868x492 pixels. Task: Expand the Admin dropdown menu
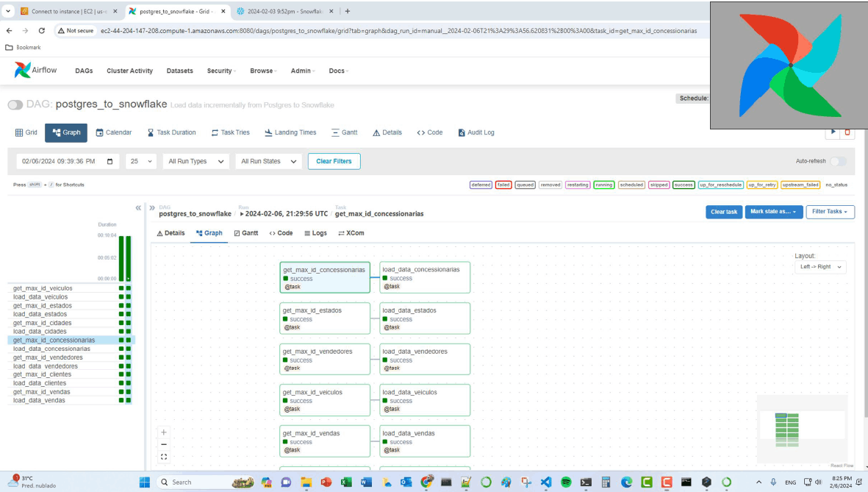(303, 71)
